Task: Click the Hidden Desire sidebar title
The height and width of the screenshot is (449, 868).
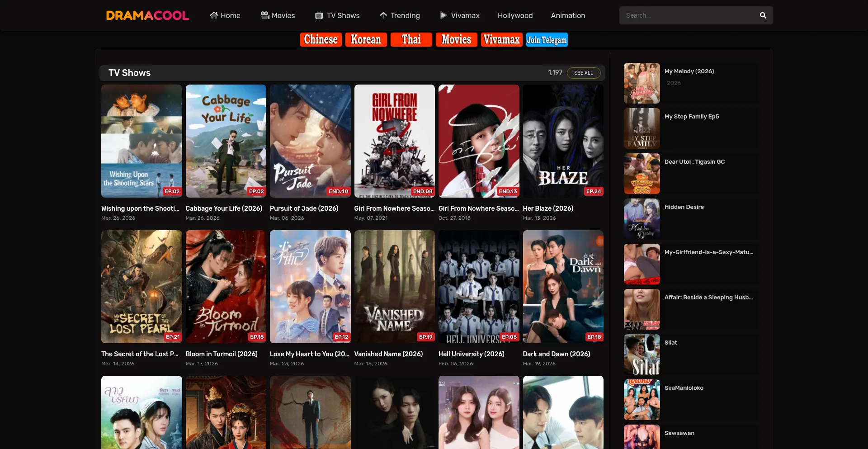Action: [x=684, y=207]
